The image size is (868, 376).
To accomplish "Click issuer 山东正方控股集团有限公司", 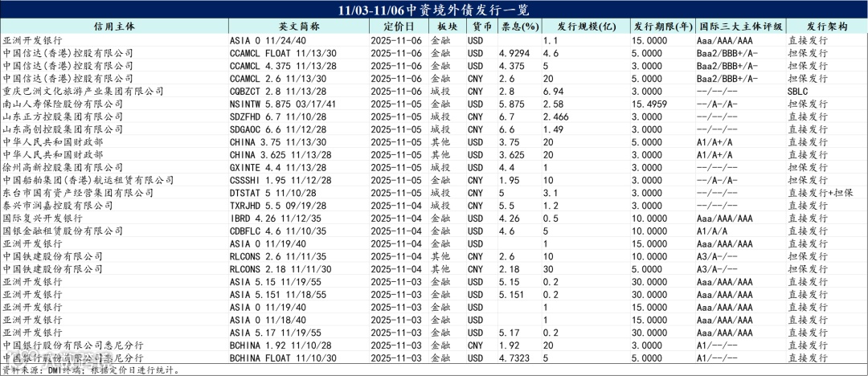I will coord(63,116).
